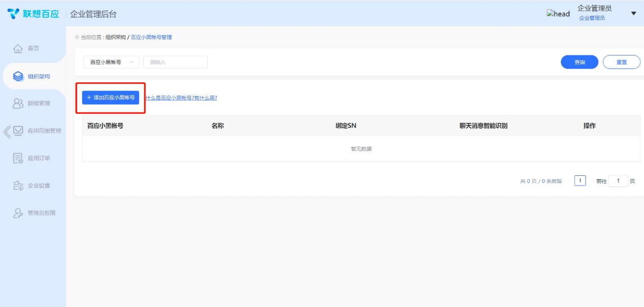The image size is (644, 307).
Task: Click the 重置 button
Action: coord(622,62)
